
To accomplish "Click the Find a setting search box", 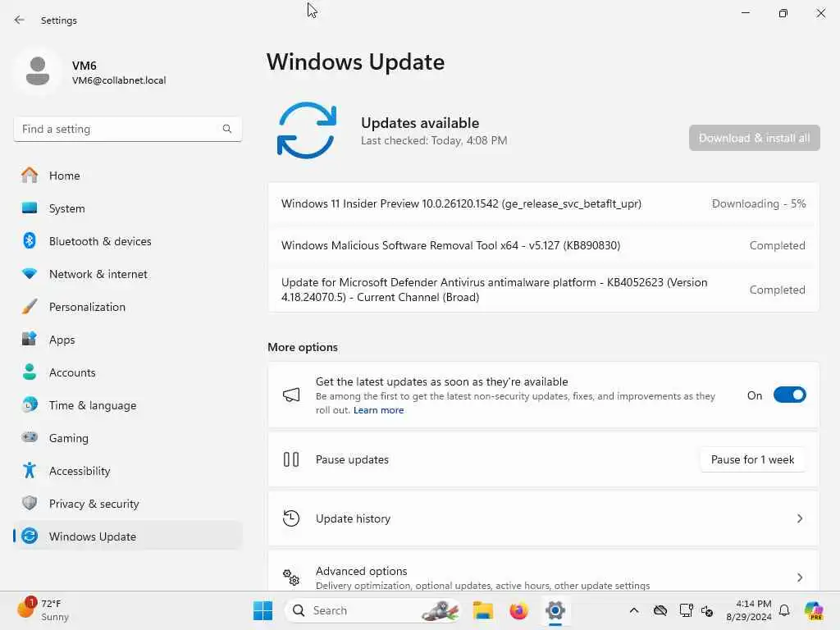I will [127, 129].
